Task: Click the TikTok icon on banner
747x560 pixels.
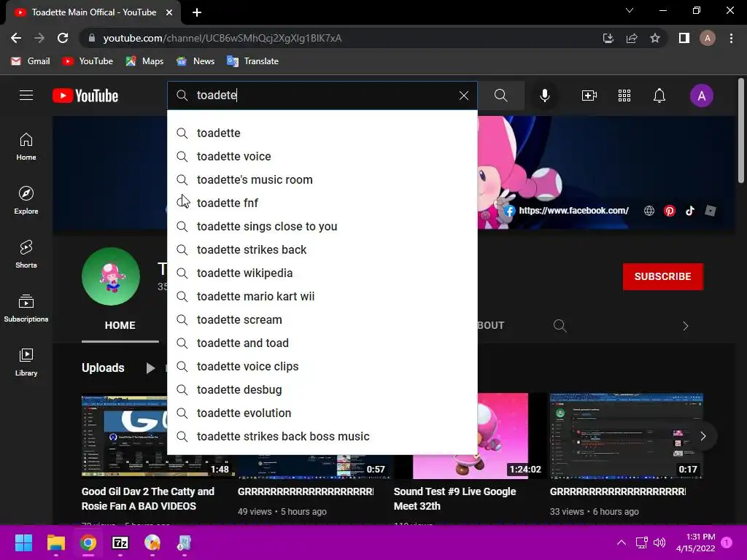Action: [690, 211]
